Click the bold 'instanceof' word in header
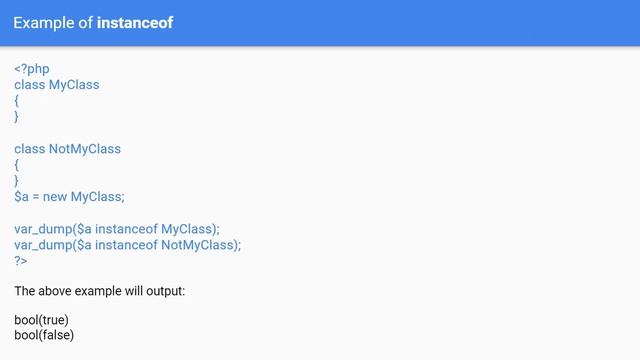Image resolution: width=640 pixels, height=360 pixels. pos(135,23)
